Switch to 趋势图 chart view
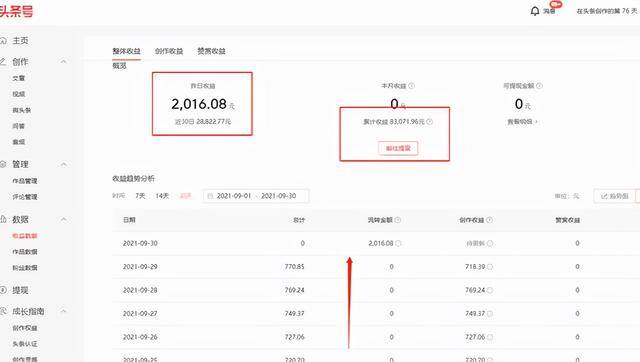 [614, 196]
